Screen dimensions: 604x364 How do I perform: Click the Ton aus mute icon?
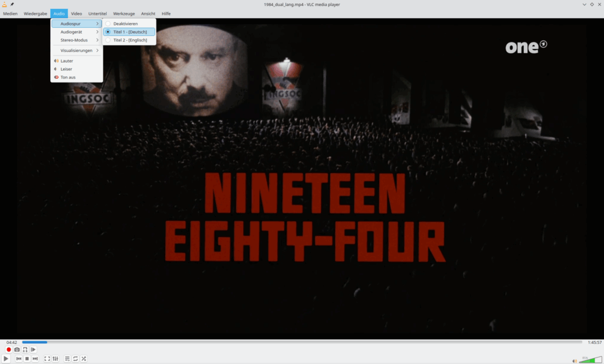coord(56,77)
